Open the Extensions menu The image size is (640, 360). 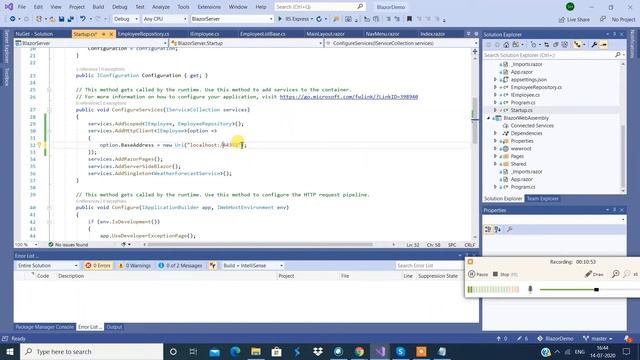[209, 7]
